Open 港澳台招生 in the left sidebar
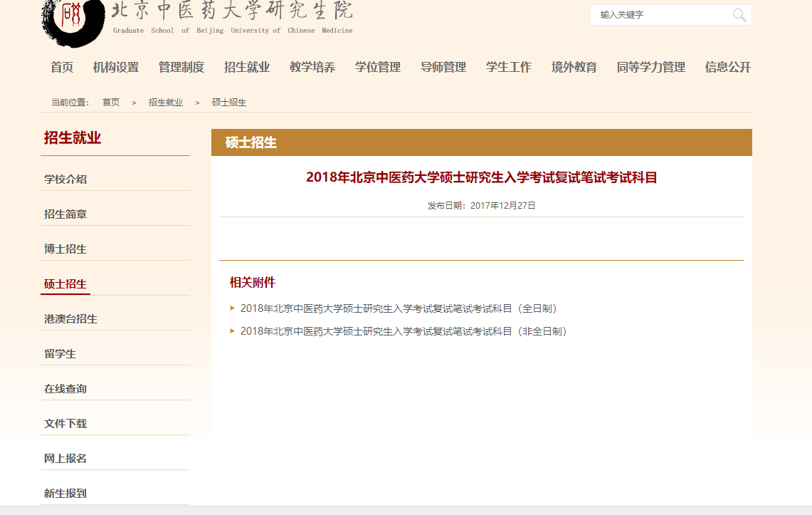Viewport: 812px width, 515px height. coord(70,319)
